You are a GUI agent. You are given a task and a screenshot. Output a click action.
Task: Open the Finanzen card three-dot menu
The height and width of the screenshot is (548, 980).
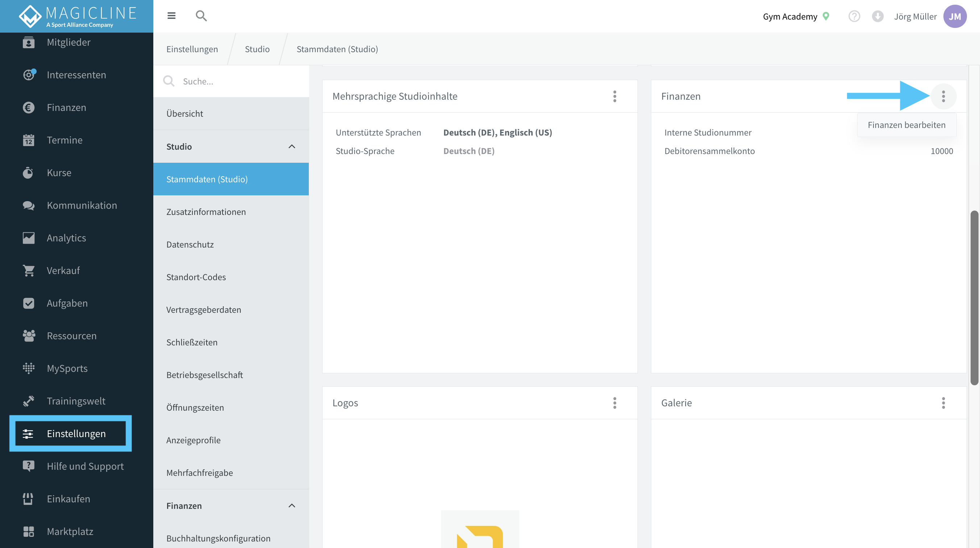pos(943,96)
